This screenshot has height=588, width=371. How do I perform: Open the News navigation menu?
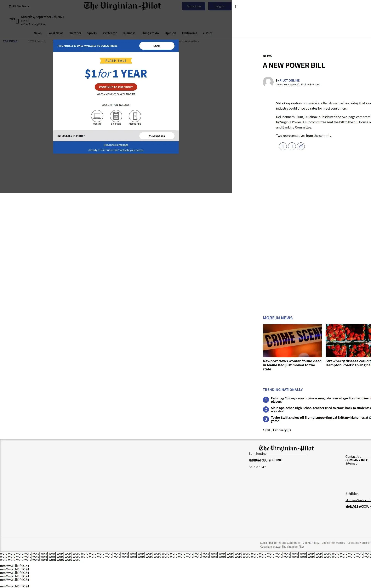tap(38, 33)
